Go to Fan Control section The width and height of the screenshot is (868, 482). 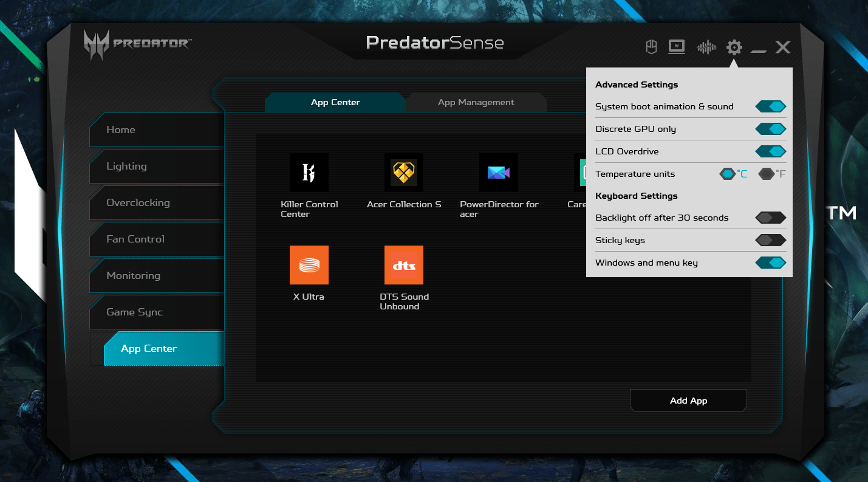135,239
